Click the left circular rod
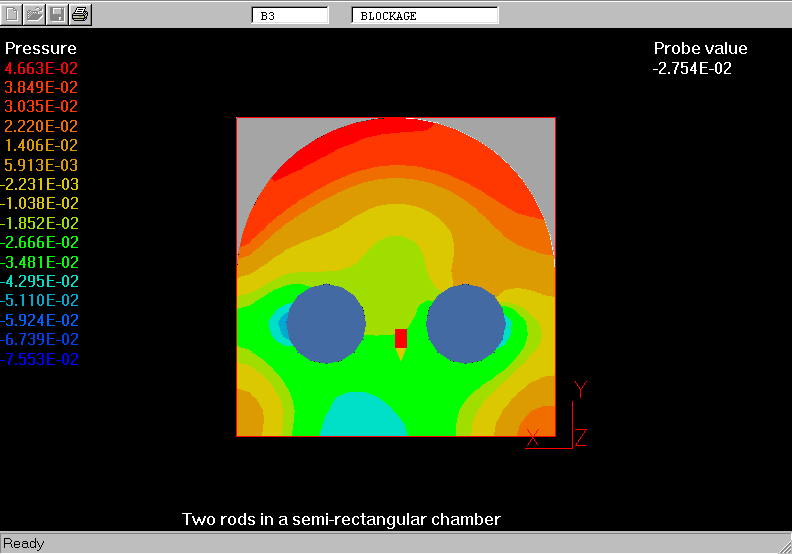The image size is (792, 554). pos(326,323)
